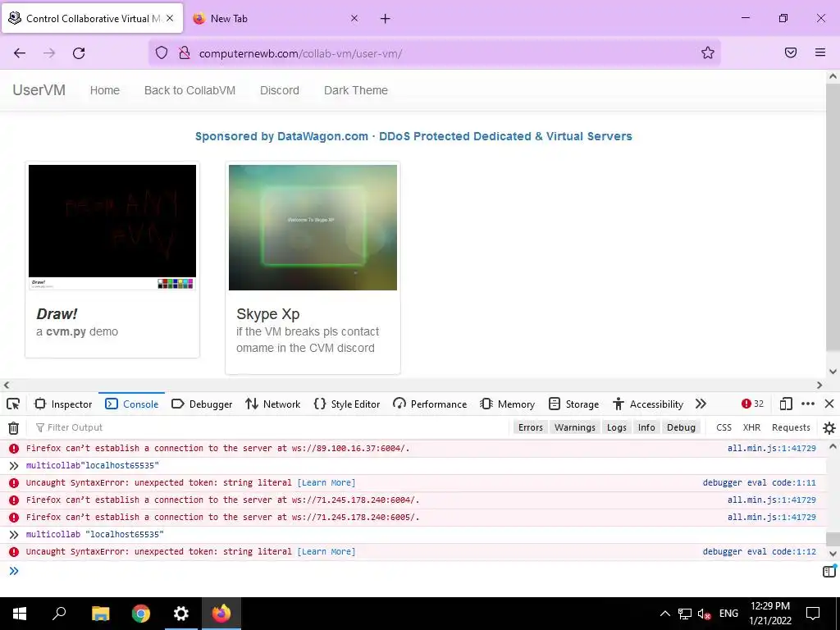Open debugger eval code:1:12 source link
The image size is (840, 630).
759,551
